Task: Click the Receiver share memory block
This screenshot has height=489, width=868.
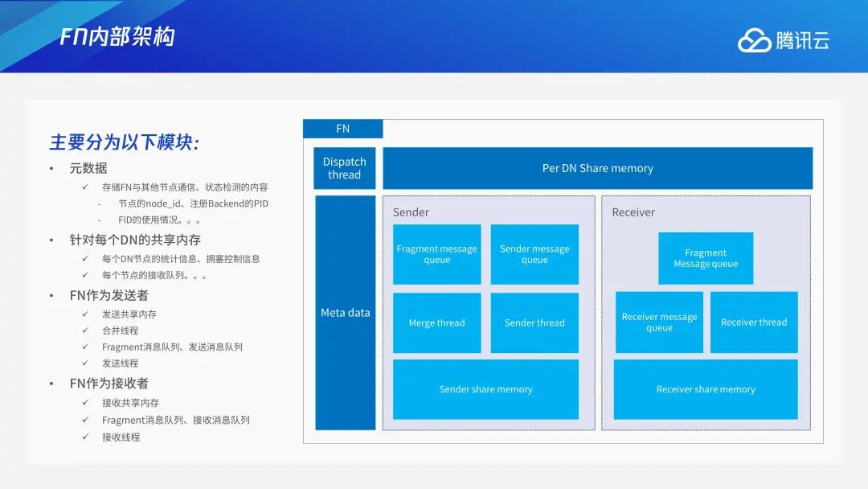Action: click(x=706, y=389)
